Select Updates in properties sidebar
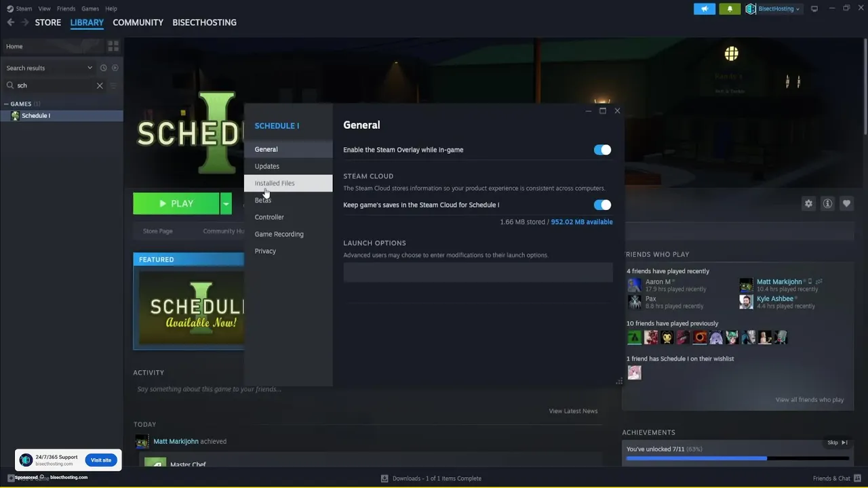 coord(288,166)
